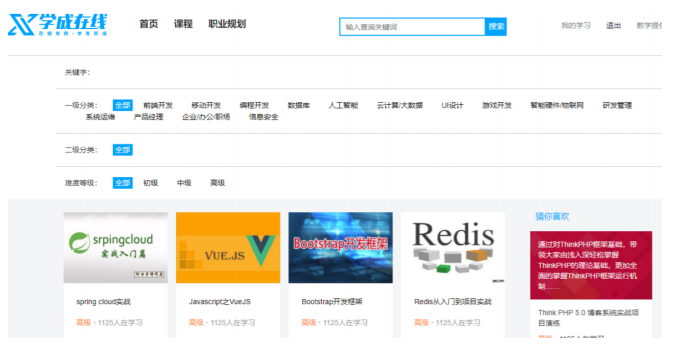
Task: Click the 学成在线 logo
Action: pos(58,24)
